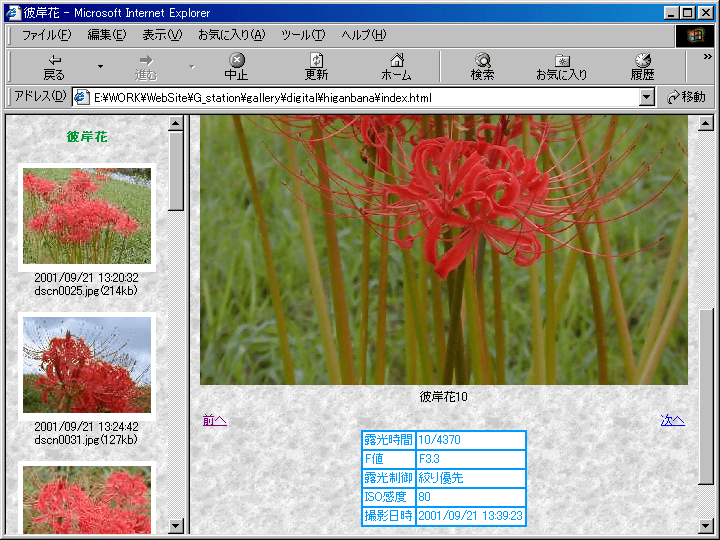The height and width of the screenshot is (540, 720).
Task: Close the Internet Explorer window
Action: click(x=706, y=12)
